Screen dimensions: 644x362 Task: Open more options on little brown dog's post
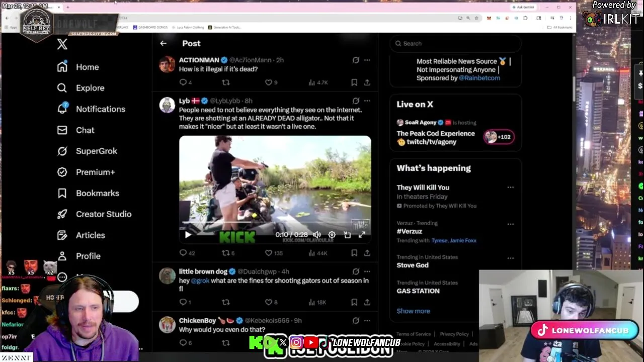coord(367,271)
